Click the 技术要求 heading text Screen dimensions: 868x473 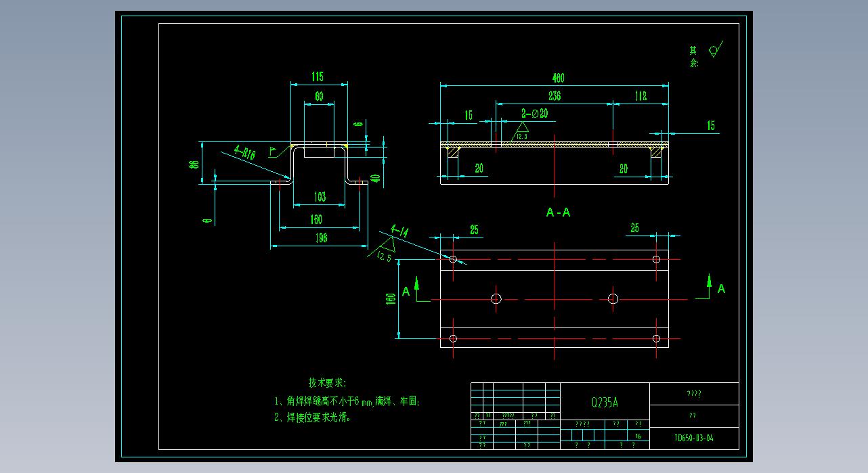327,383
